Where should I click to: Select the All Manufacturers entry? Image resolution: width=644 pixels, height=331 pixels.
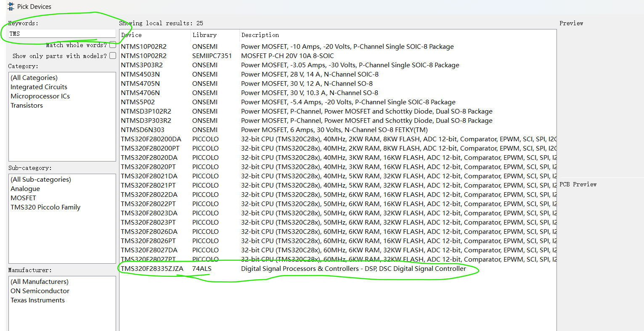click(40, 282)
